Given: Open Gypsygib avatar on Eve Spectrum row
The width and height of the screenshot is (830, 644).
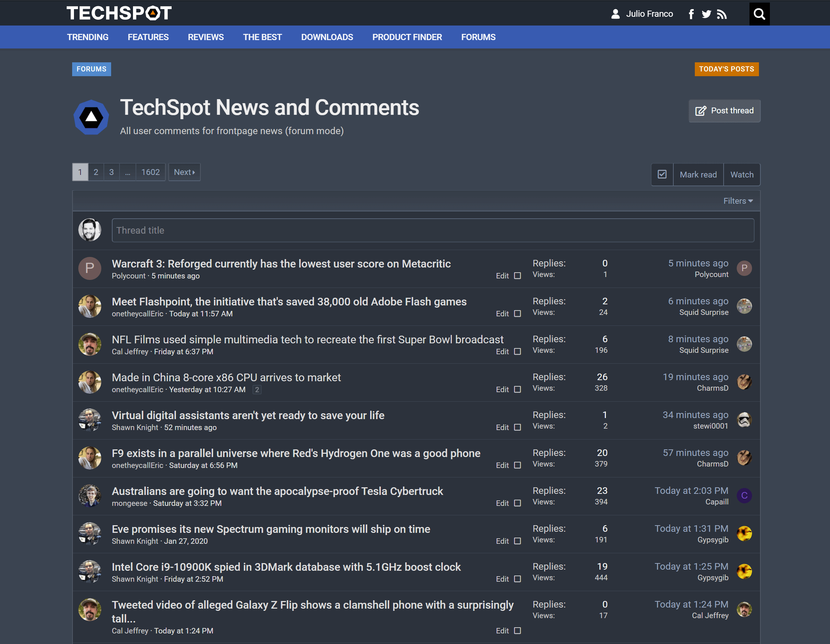Looking at the screenshot, I should pos(744,533).
